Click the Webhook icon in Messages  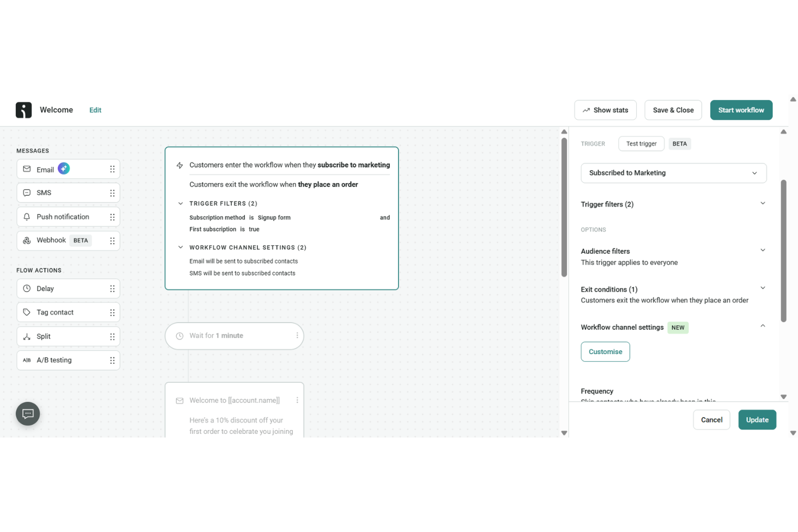(x=27, y=240)
